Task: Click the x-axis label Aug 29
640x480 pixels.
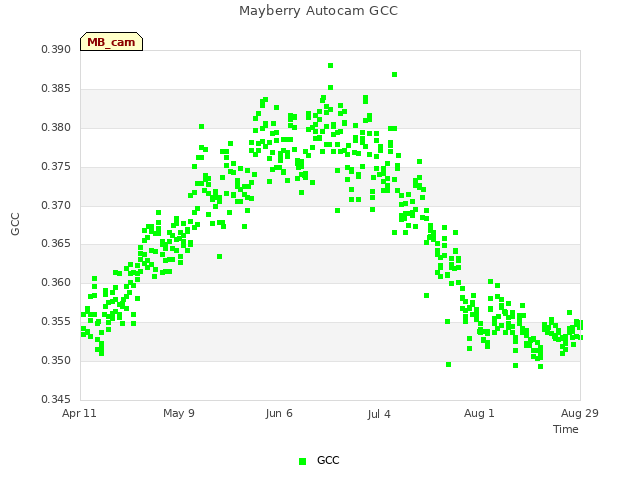Action: 580,413
